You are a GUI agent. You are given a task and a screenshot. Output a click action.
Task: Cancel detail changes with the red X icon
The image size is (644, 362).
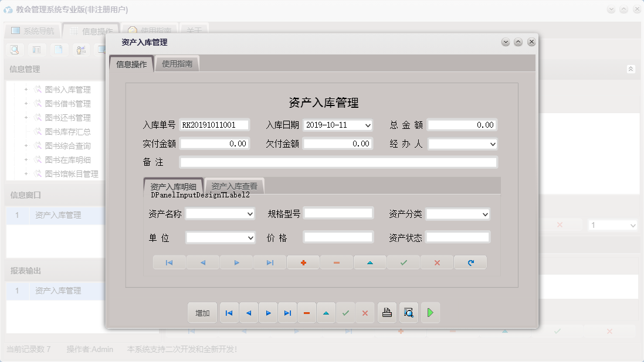436,262
